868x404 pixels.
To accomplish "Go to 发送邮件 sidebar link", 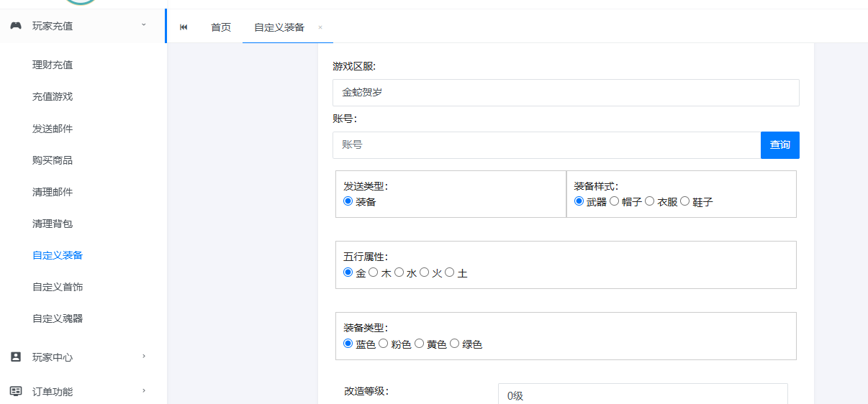I will click(x=53, y=129).
